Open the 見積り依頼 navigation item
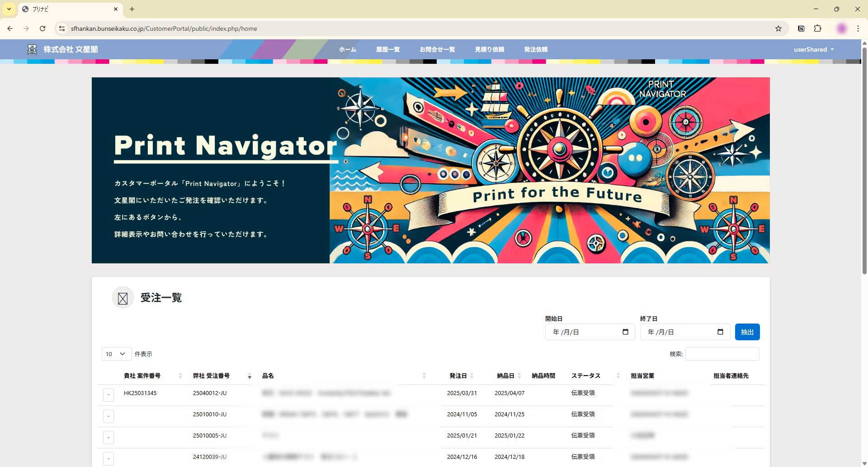Viewport: 868px width, 467px height. pos(489,49)
